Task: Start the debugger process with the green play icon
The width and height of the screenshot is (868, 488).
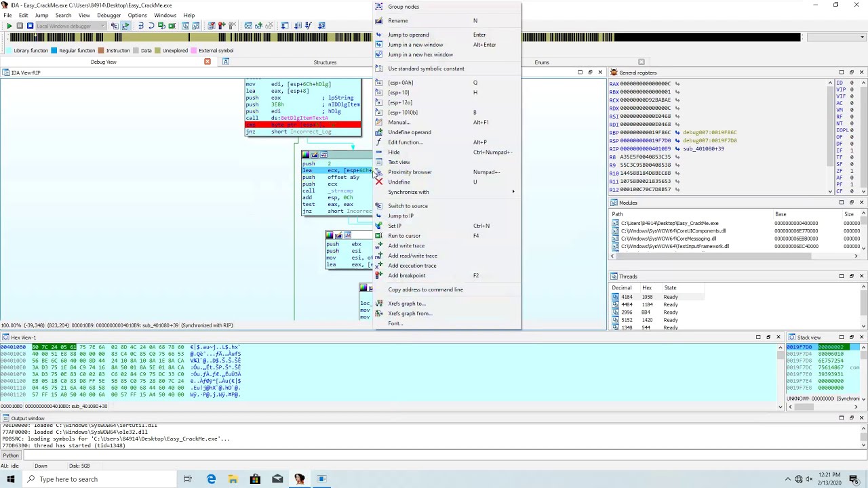Action: [9, 26]
